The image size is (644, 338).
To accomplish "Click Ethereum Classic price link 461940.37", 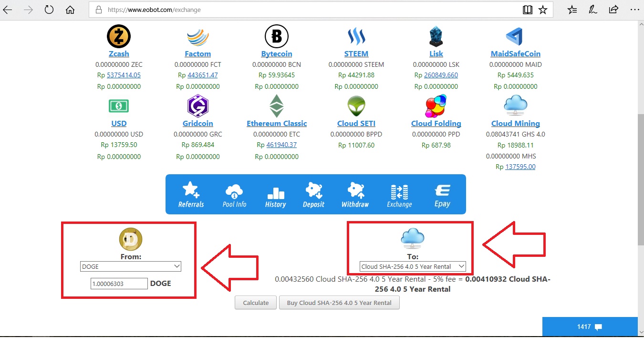I will [x=281, y=145].
